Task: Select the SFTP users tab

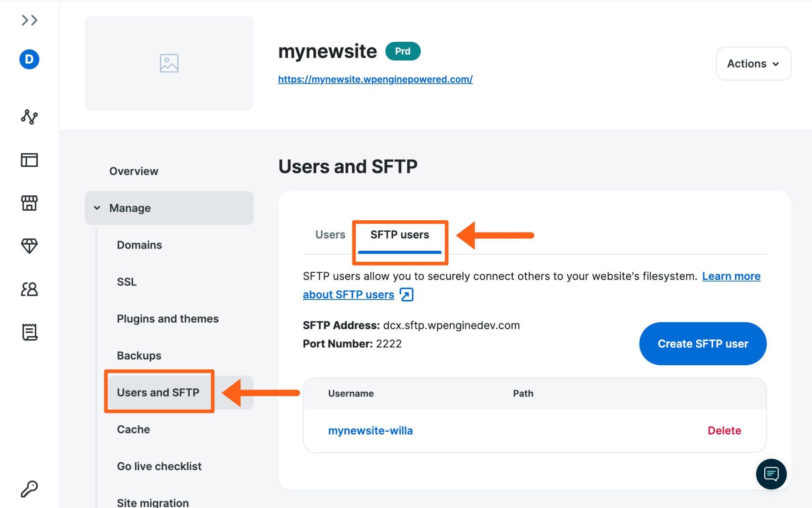Action: [399, 234]
